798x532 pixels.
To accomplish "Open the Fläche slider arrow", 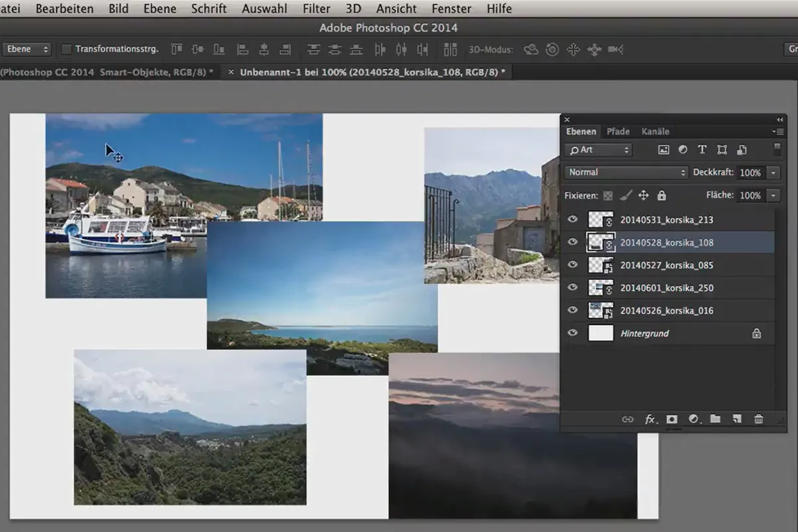I will tap(773, 196).
